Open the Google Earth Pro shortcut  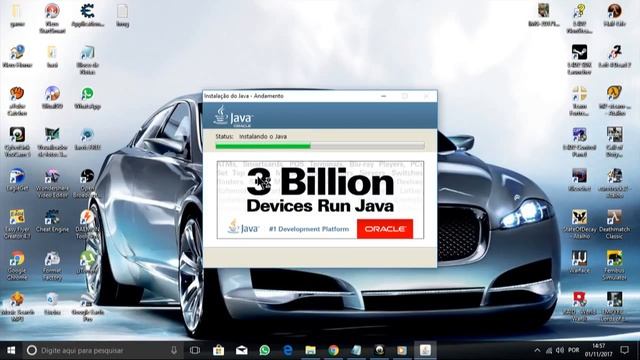87,307
